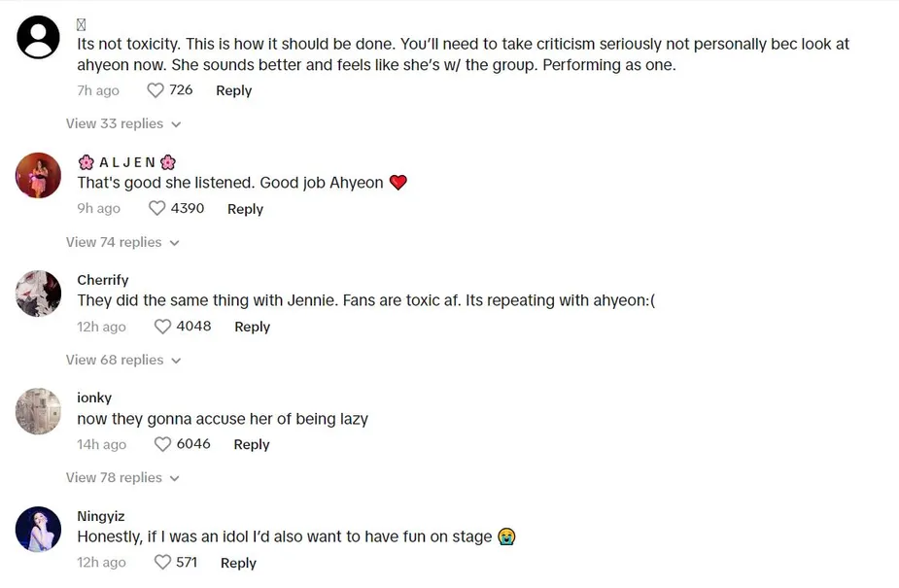
Task: Open default avatar of top commenter
Action: click(39, 39)
